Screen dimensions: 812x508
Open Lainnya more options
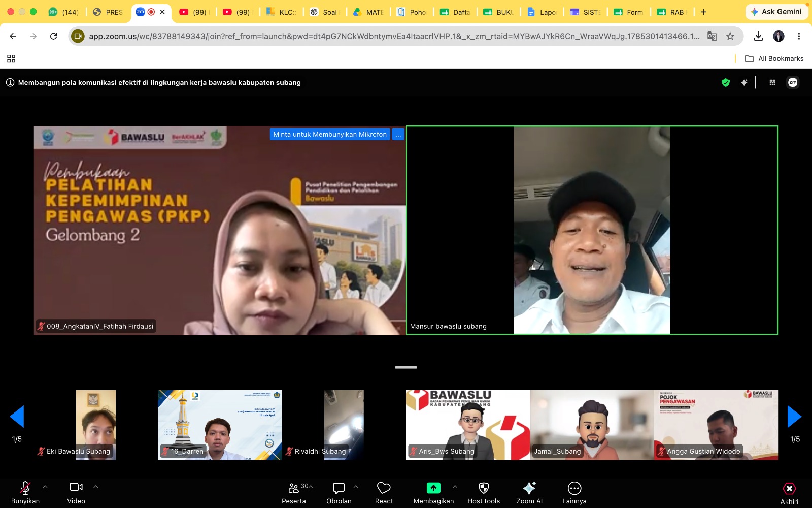click(574, 493)
